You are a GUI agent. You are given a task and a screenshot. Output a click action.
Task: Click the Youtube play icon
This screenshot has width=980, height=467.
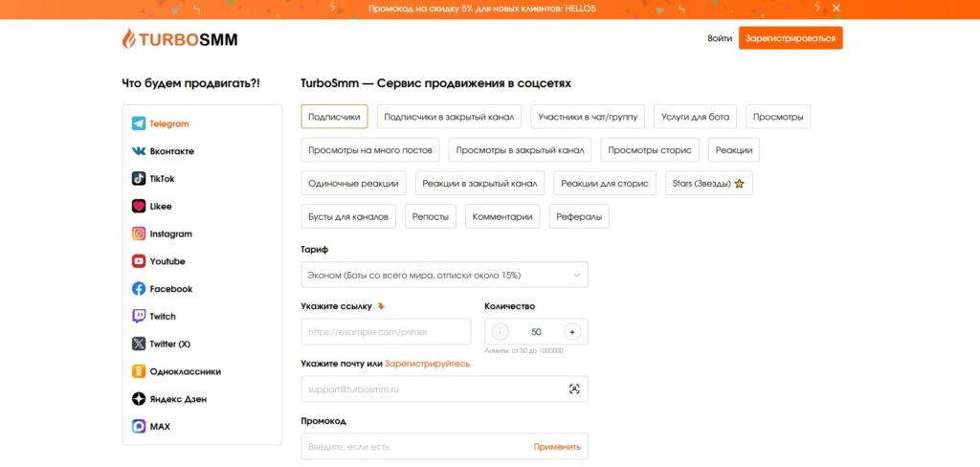point(139,261)
